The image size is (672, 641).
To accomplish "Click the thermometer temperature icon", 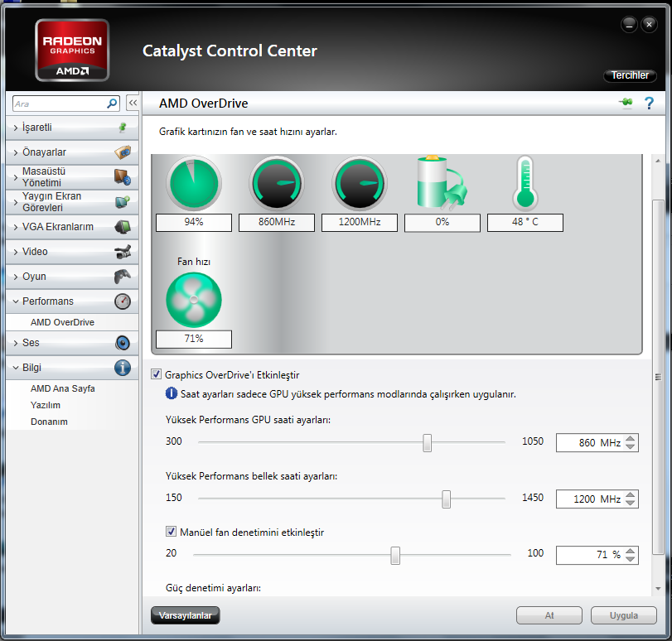I will click(x=525, y=183).
